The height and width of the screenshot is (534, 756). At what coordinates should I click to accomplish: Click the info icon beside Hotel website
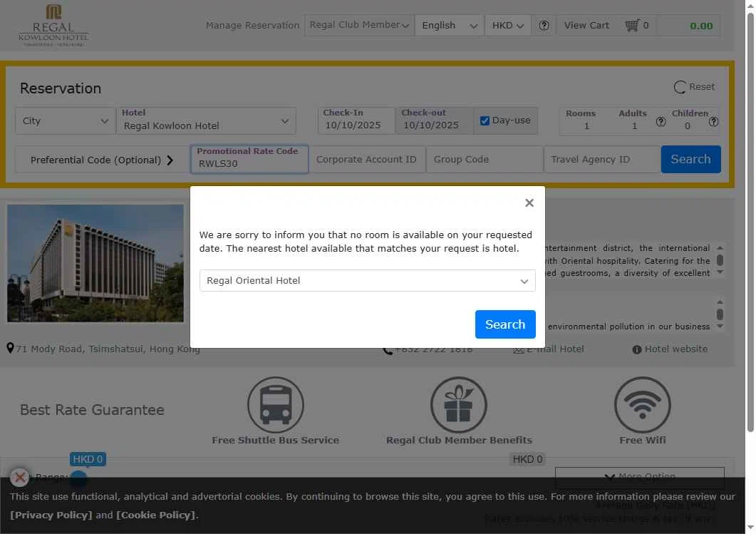637,350
